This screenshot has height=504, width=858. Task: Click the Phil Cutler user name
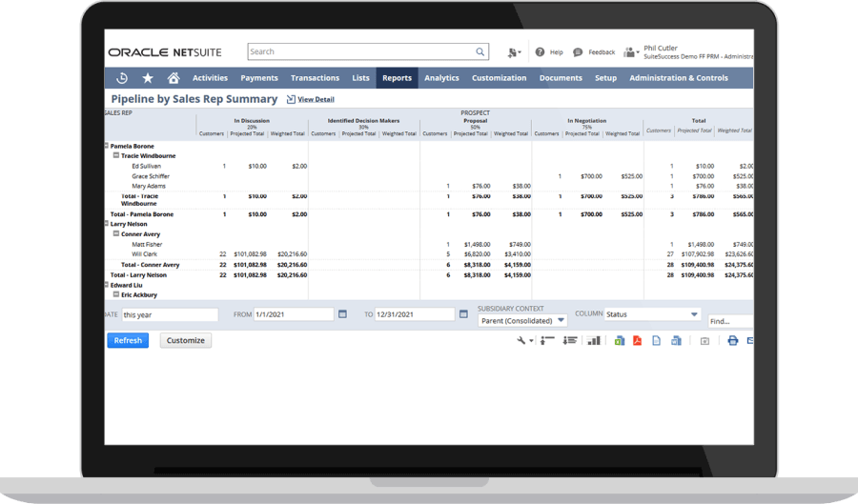tap(661, 48)
